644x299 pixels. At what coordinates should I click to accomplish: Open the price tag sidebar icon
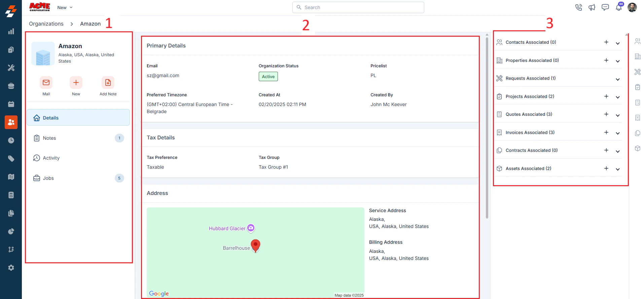coord(11,159)
